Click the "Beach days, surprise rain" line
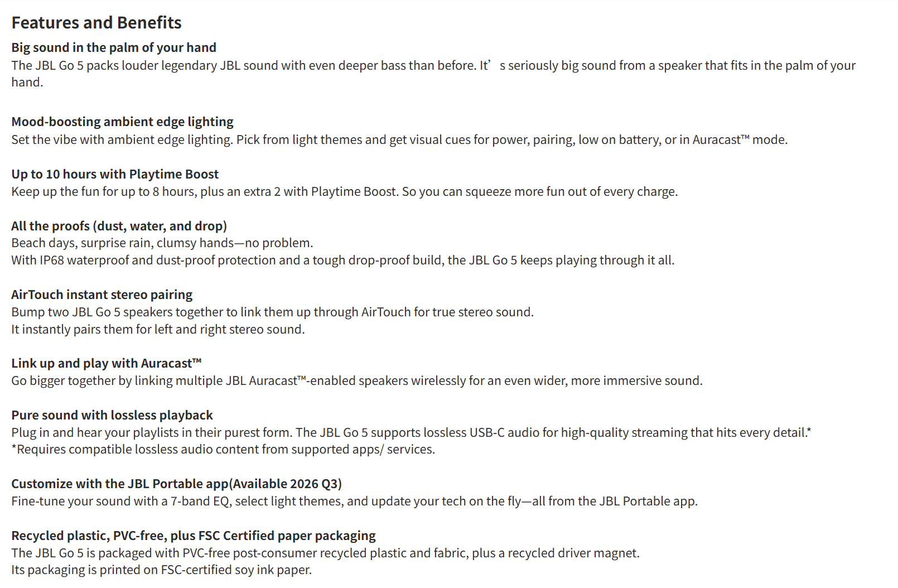The image size is (898, 588). (162, 243)
